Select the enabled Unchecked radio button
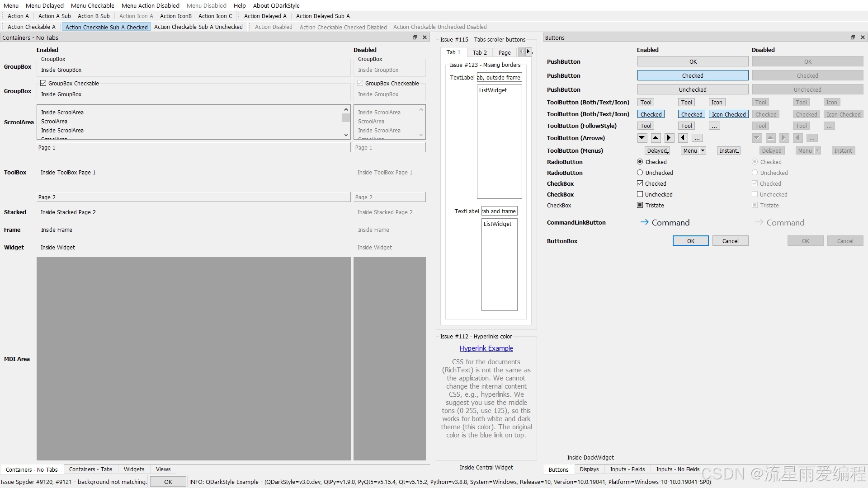 [640, 173]
